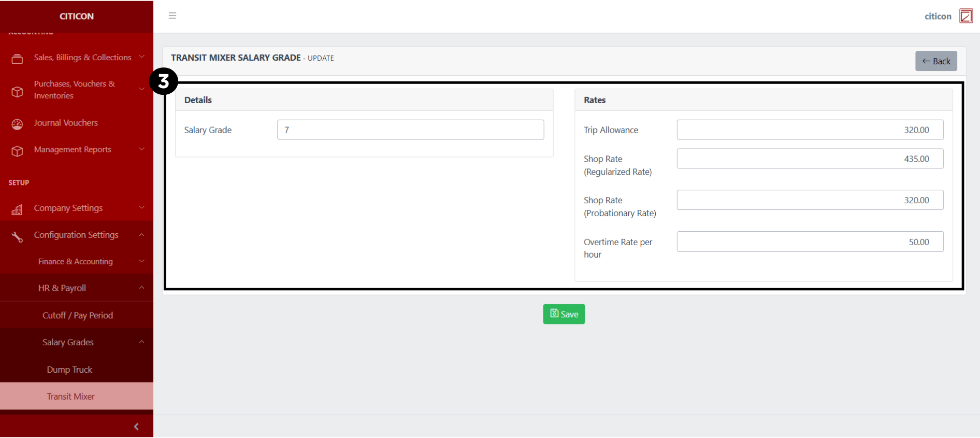The image size is (980, 438).
Task: Expand the Management Reports chevron
Action: pos(141,149)
